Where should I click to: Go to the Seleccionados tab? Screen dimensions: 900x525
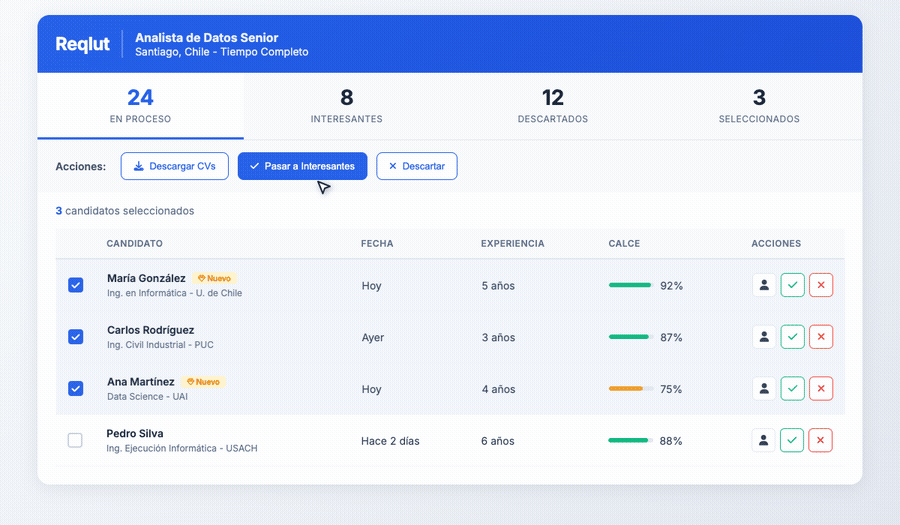[x=758, y=106]
